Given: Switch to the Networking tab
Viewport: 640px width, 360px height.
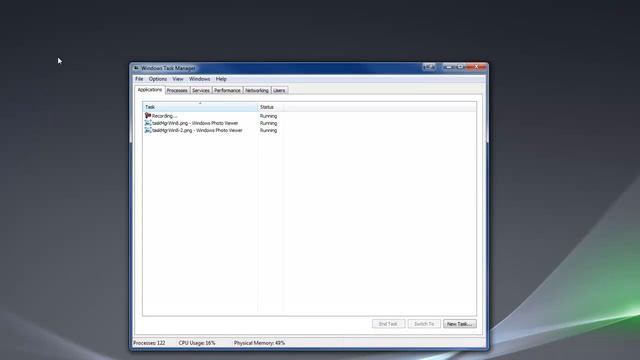Looking at the screenshot, I should [x=257, y=91].
